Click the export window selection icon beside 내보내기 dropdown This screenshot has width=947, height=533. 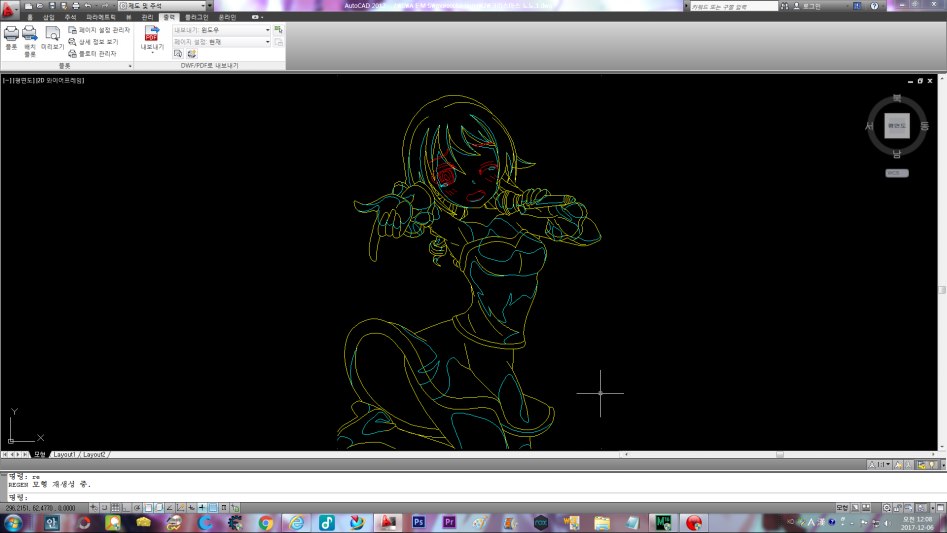[278, 30]
